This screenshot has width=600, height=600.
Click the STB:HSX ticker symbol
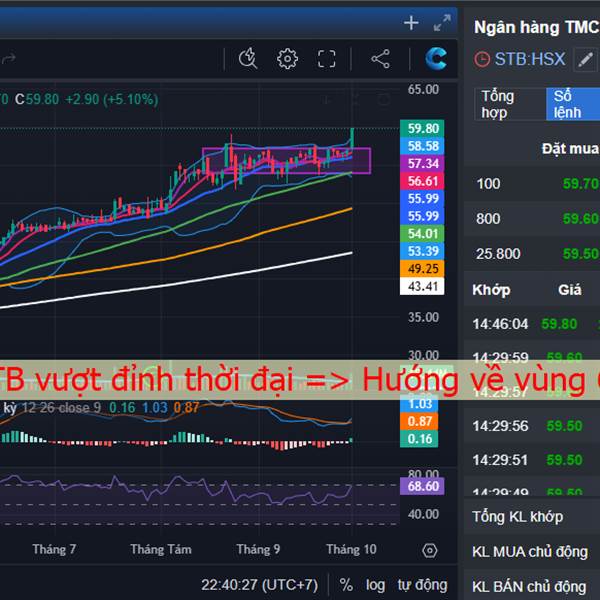click(x=530, y=59)
